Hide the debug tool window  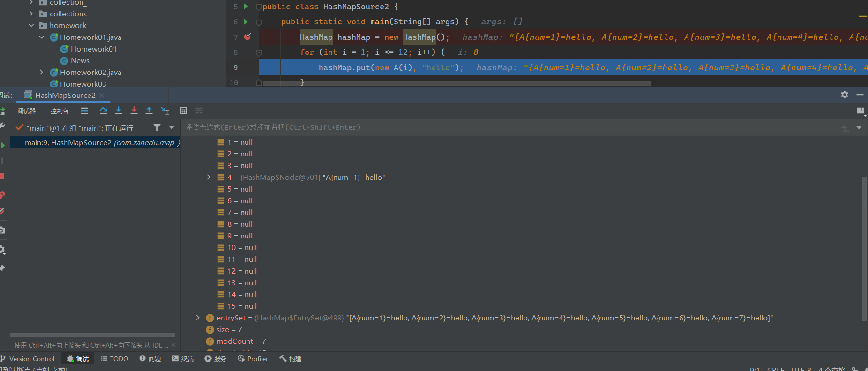tap(860, 95)
